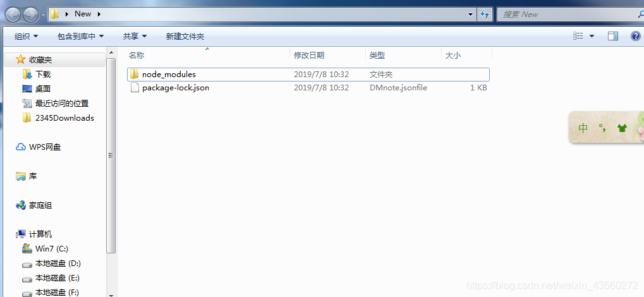
Task: Click the folder icon in address bar
Action: pyautogui.click(x=54, y=14)
